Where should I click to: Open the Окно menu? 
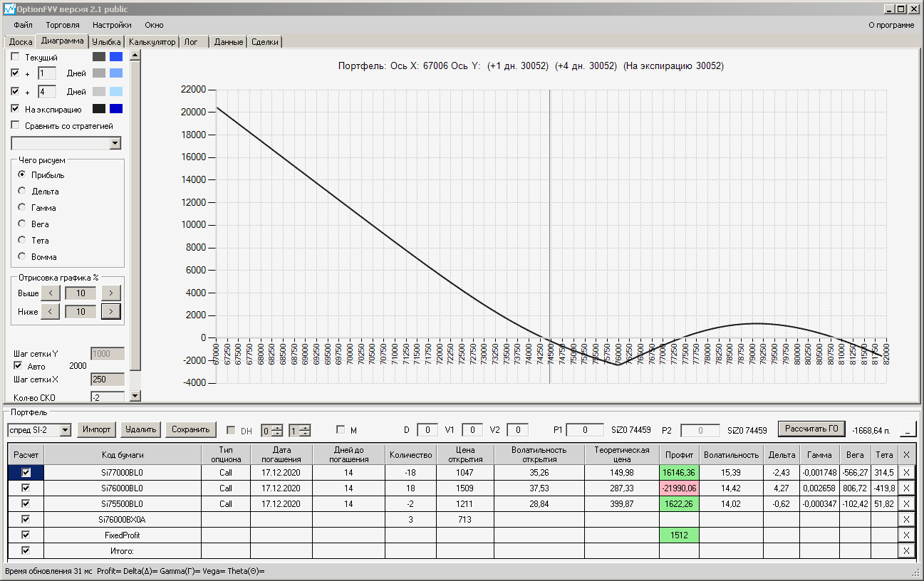154,25
